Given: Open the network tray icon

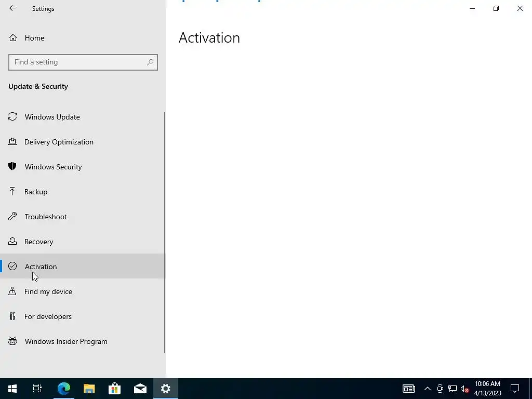Looking at the screenshot, I should (x=453, y=389).
